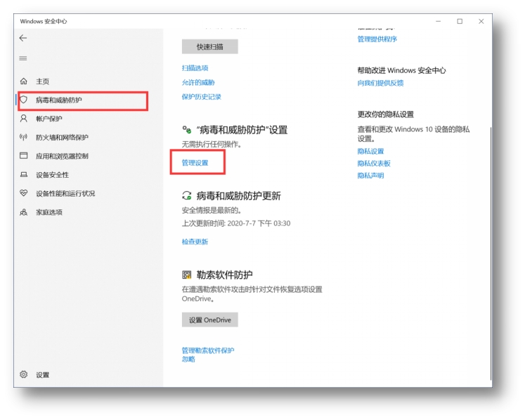Image resolution: width=525 pixels, height=420 pixels.
Task: Click the back arrow icon
Action: (23, 38)
